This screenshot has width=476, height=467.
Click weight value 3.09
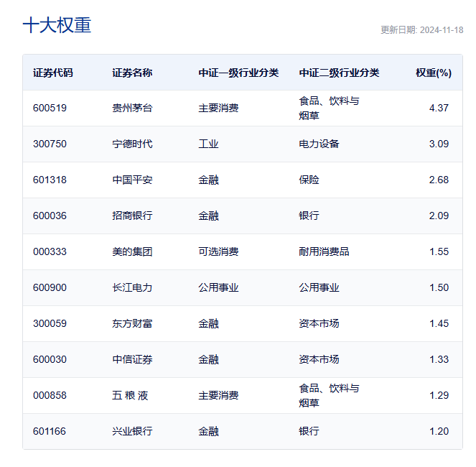(439, 144)
